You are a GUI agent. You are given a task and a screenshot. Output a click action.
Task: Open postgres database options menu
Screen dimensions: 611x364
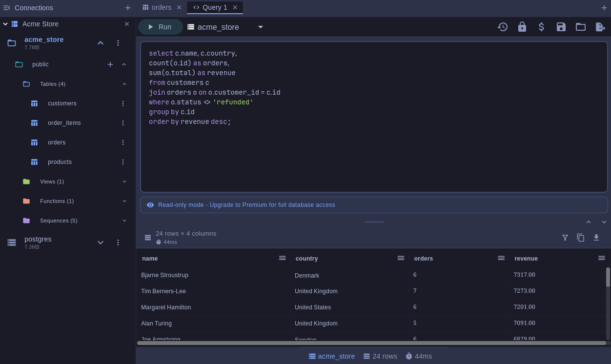coord(118,243)
